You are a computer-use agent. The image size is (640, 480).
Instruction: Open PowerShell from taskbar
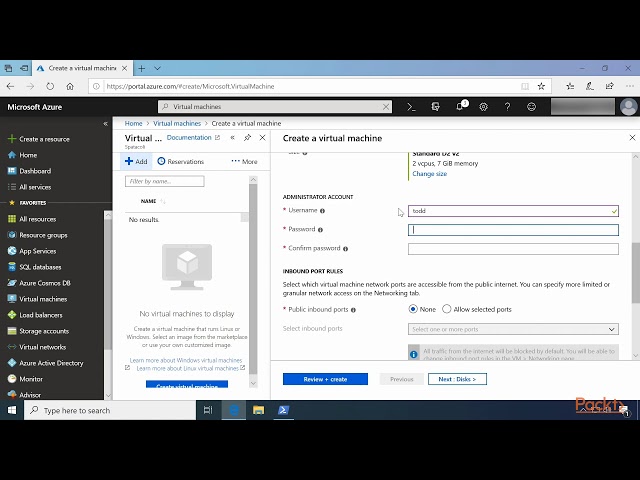coord(283,410)
